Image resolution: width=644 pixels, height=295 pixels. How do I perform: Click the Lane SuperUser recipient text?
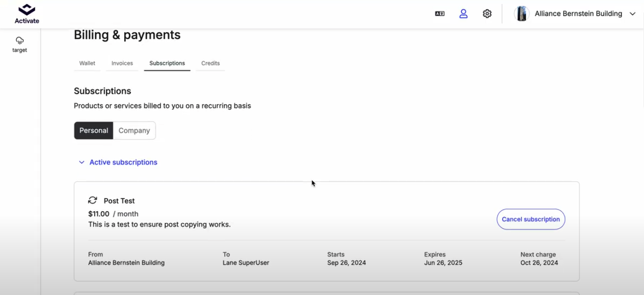coord(246,263)
